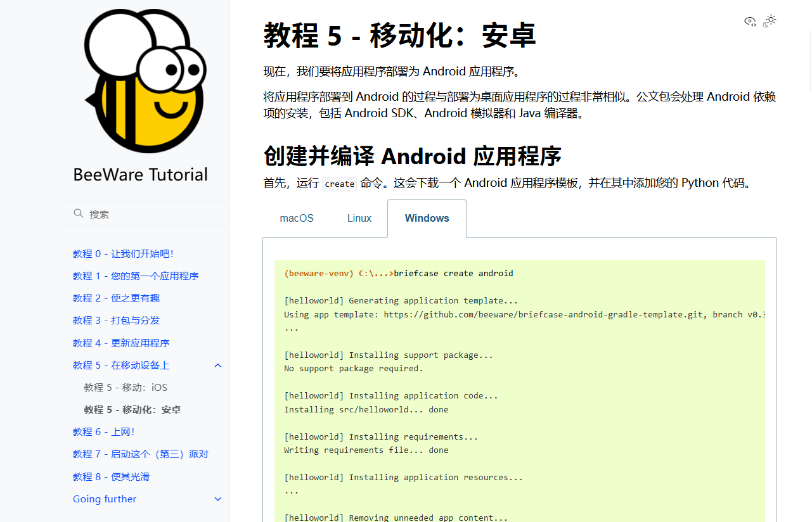Toggle the eye visibility icon at top right
Viewport: 812px width, 522px height.
(x=750, y=21)
